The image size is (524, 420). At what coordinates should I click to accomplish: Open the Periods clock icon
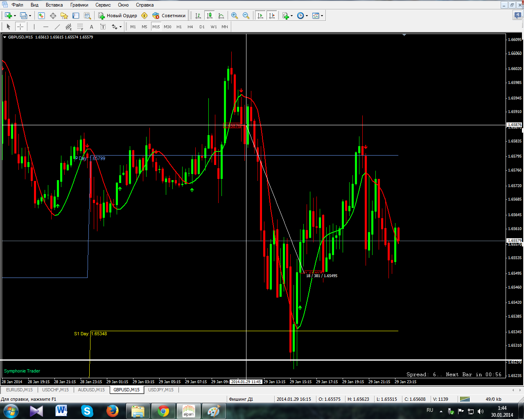point(300,16)
